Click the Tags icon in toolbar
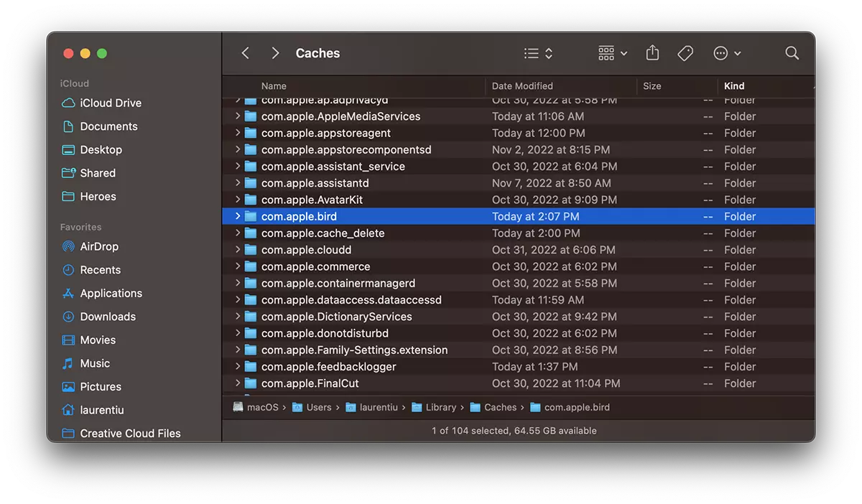This screenshot has height=504, width=862. [x=685, y=53]
